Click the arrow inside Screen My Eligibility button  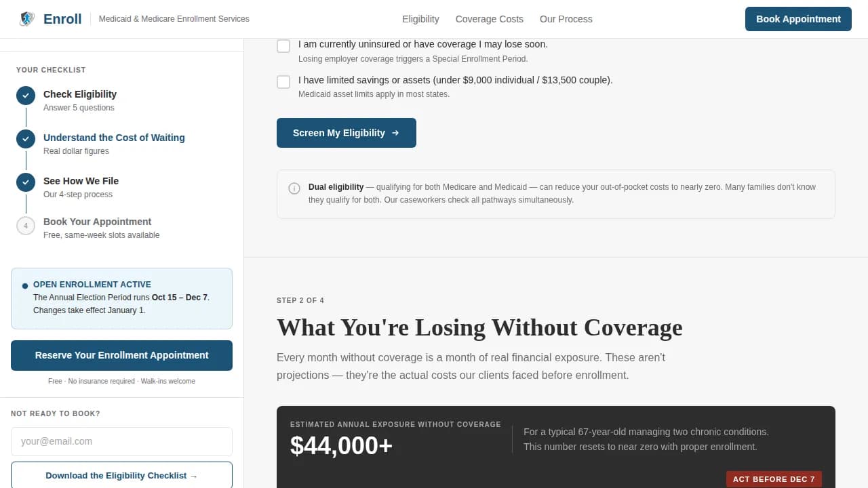pyautogui.click(x=394, y=133)
